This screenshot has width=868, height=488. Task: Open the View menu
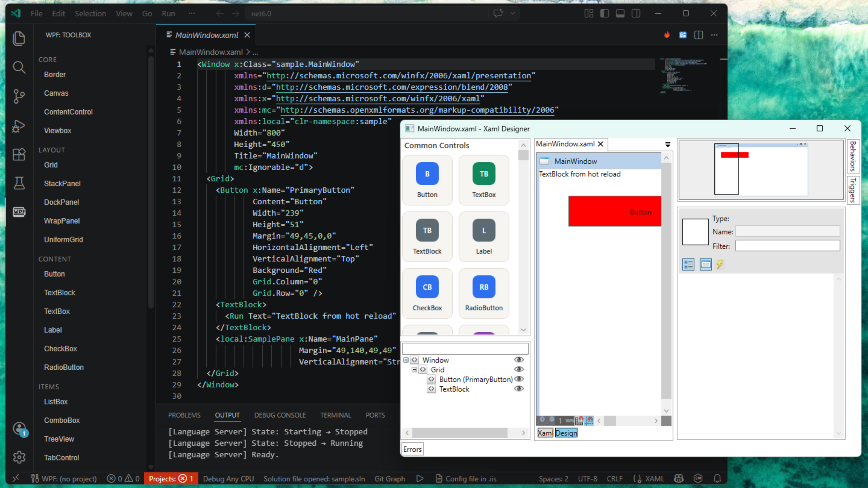pyautogui.click(x=124, y=14)
